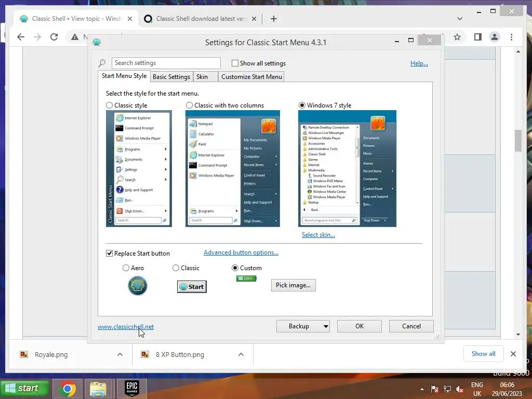Click the Select skin... link

318,235
